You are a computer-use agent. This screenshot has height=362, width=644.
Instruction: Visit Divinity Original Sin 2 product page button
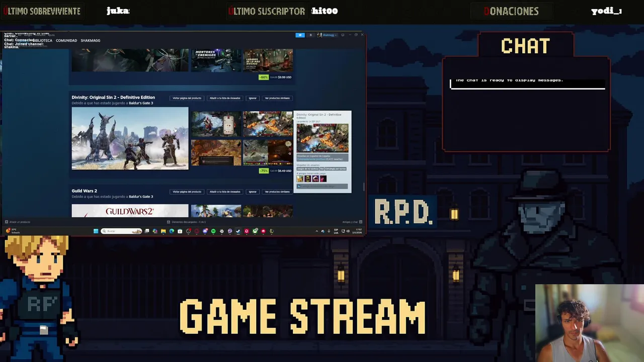click(187, 98)
